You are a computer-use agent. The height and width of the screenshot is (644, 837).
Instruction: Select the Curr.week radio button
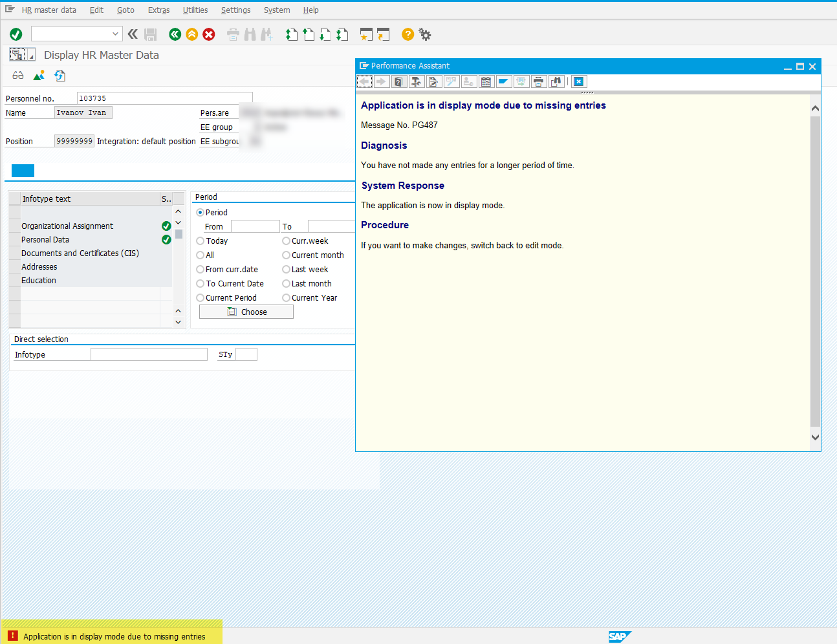286,241
